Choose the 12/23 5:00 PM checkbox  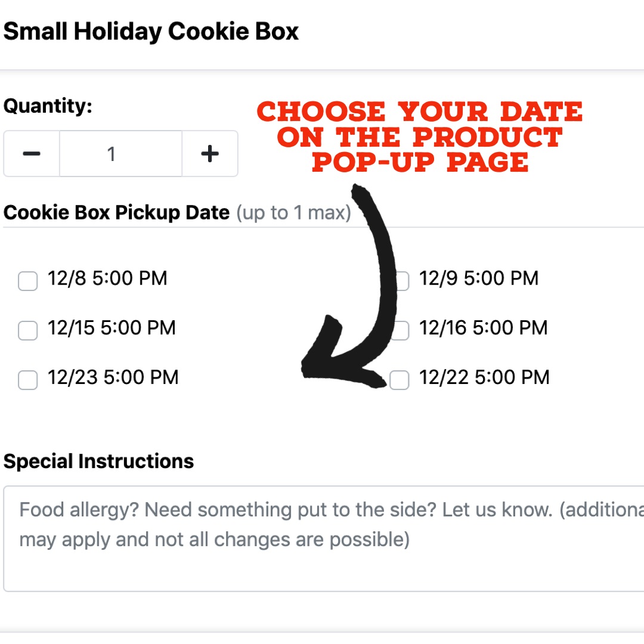click(28, 380)
